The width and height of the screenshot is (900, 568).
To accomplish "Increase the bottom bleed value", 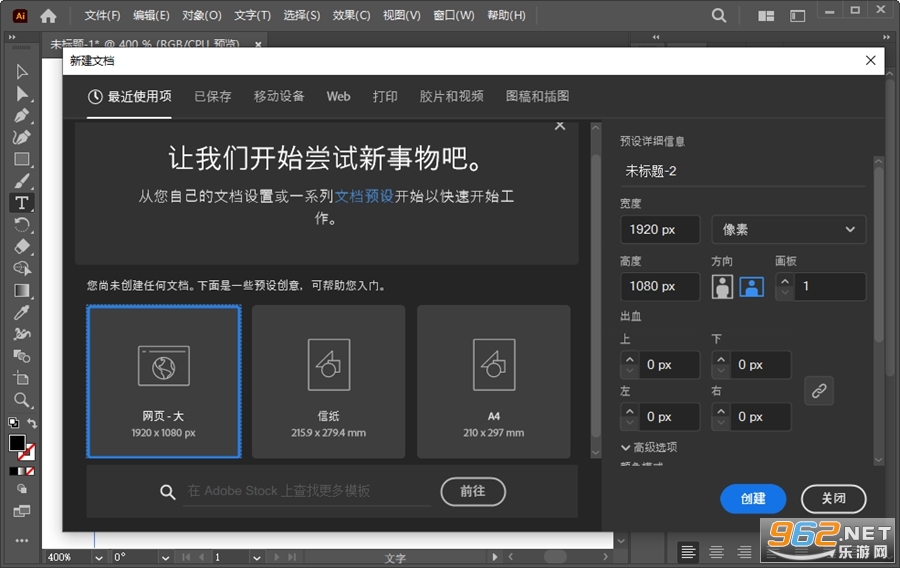I will coord(721,359).
